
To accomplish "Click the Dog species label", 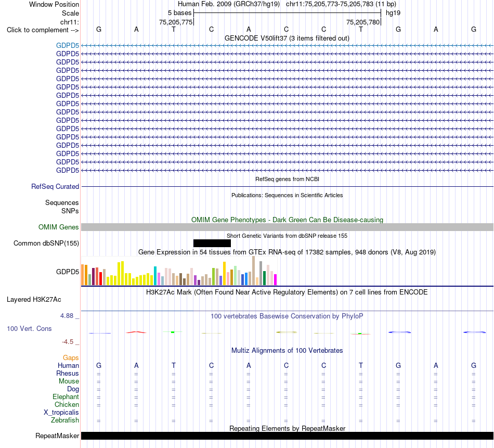I will point(73,389).
